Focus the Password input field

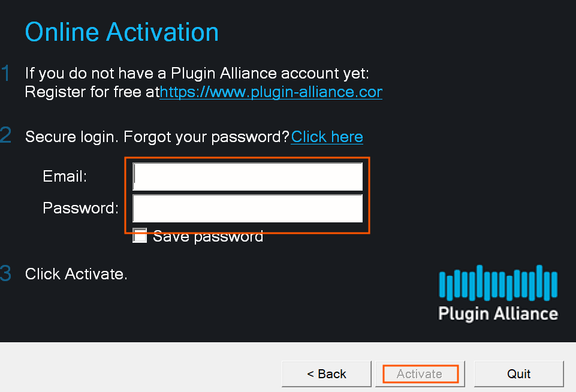248,209
